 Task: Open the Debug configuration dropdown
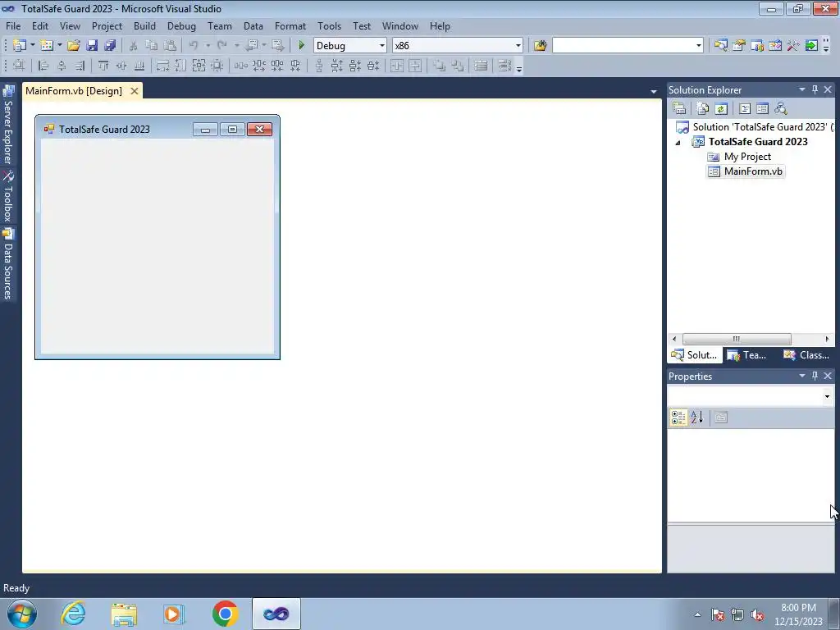point(382,46)
